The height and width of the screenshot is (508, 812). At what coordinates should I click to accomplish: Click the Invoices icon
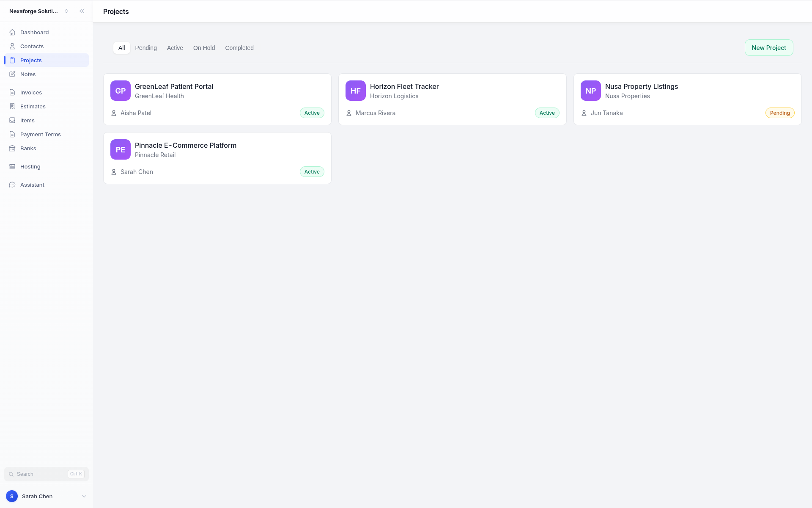[x=12, y=92]
